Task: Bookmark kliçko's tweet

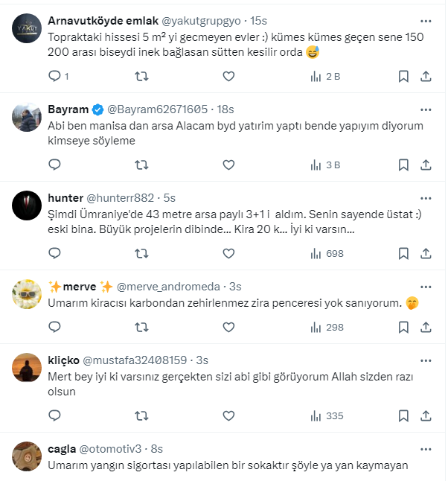Action: coord(403,415)
